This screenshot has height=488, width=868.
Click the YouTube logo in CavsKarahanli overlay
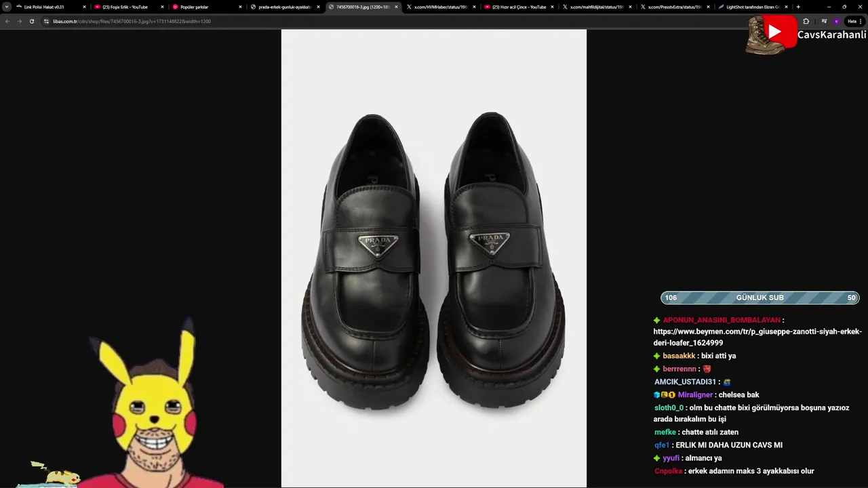pyautogui.click(x=780, y=30)
